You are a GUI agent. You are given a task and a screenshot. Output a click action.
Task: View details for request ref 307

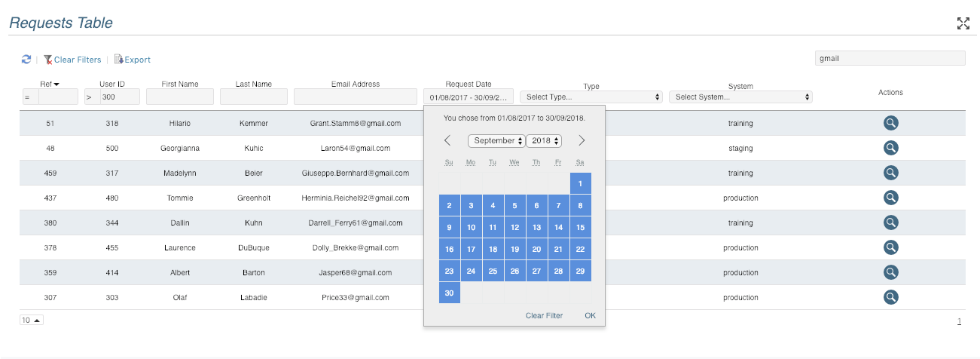tap(890, 297)
